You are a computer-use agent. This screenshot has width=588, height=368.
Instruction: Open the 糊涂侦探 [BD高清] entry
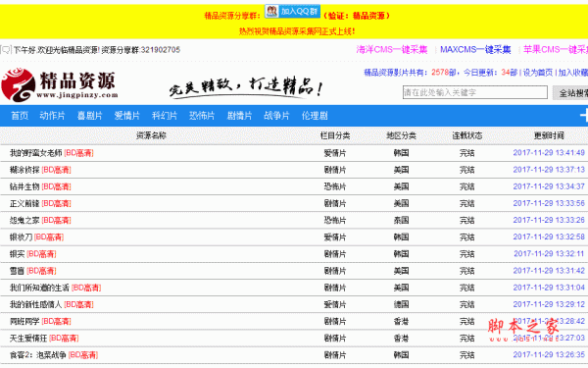(x=40, y=170)
